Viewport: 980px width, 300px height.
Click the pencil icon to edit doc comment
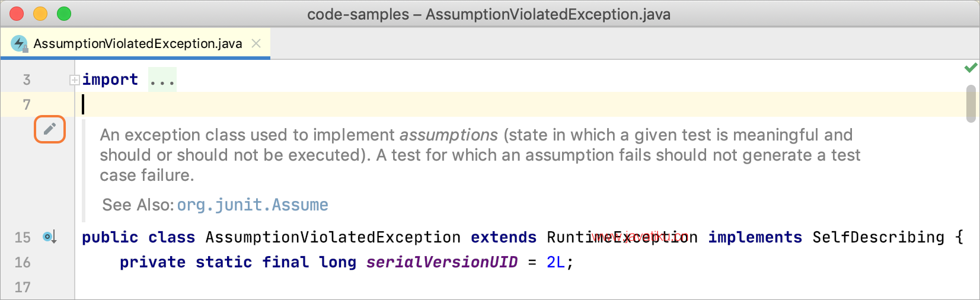coord(50,129)
